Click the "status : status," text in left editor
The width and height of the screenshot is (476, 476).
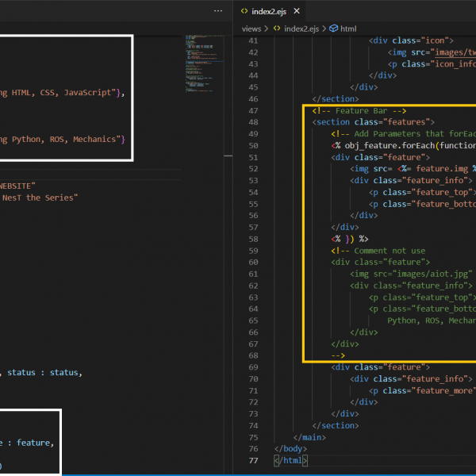44,372
